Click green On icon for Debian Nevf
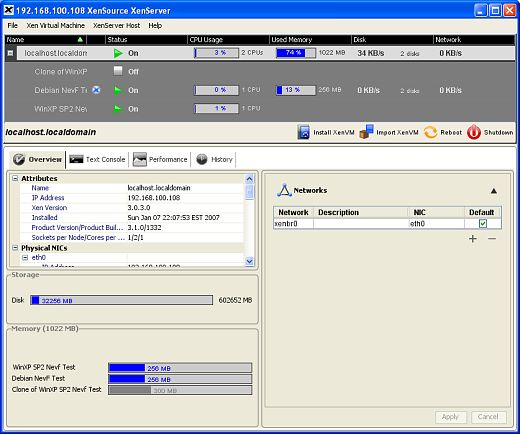This screenshot has width=520, height=434. pyautogui.click(x=118, y=90)
